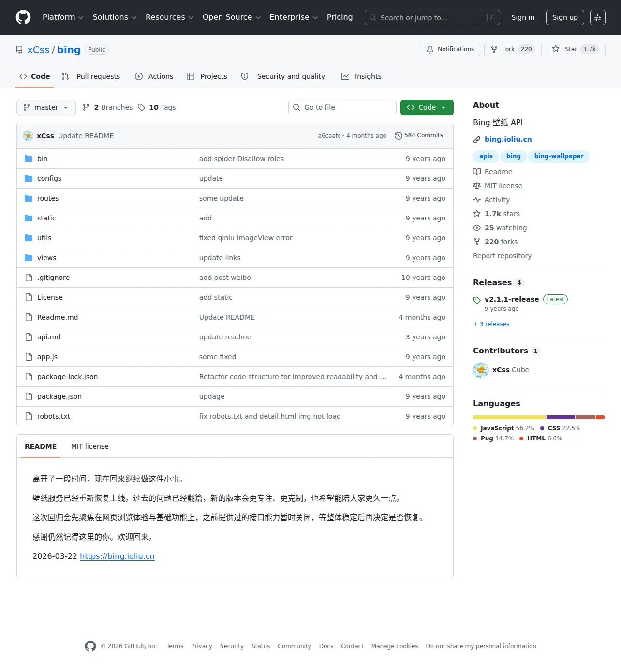
Task: Click the eye icon beside 25 watching
Action: click(x=477, y=228)
